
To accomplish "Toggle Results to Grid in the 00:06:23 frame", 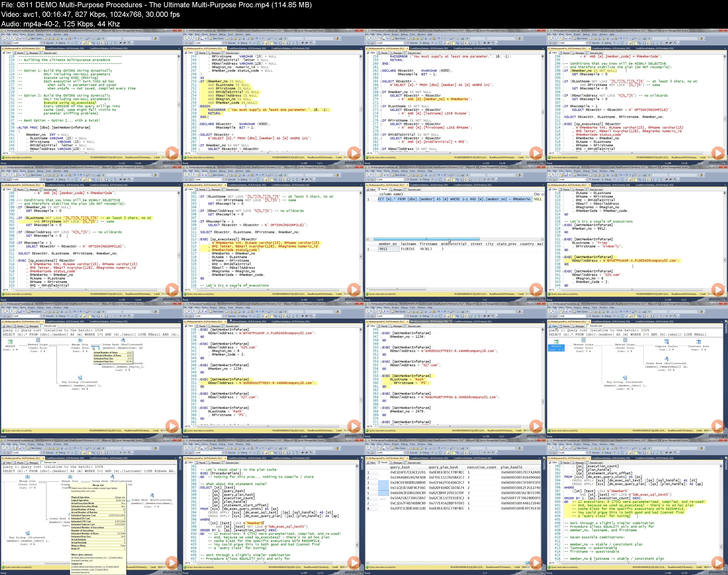I will (x=466, y=179).
